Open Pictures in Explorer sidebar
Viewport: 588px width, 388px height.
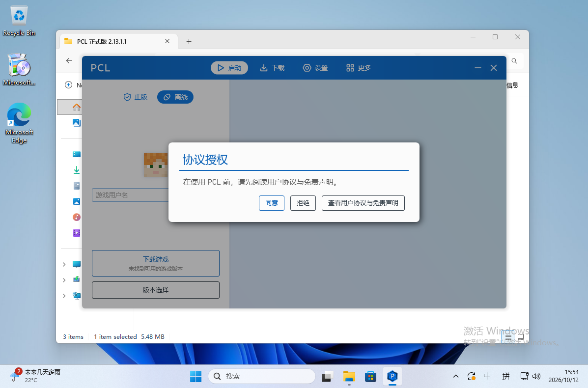77,202
